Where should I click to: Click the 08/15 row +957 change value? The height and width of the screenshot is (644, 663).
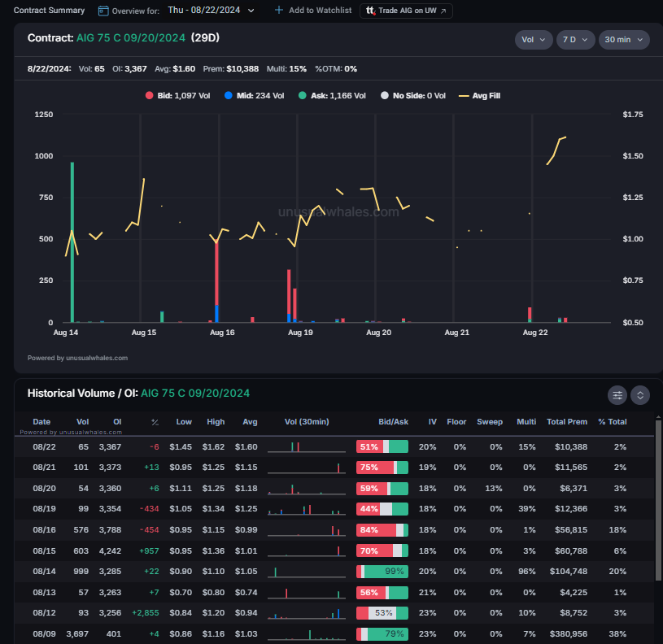click(149, 551)
